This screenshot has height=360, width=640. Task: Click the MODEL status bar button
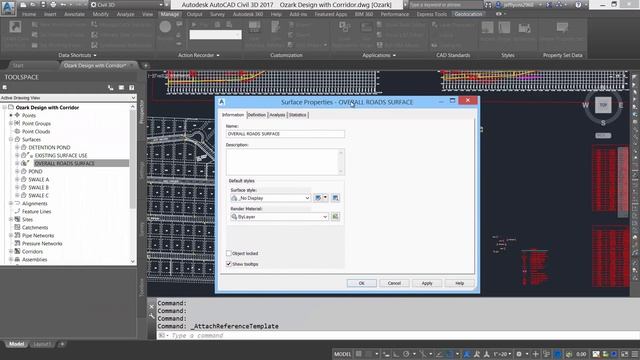point(342,354)
